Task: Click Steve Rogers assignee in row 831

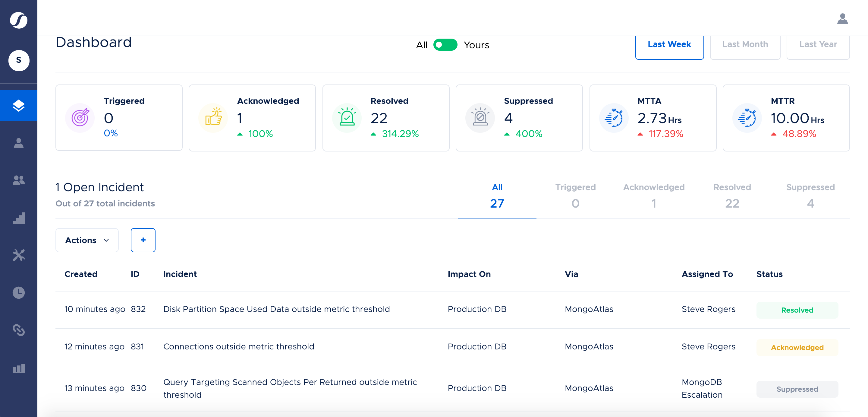Action: tap(708, 346)
